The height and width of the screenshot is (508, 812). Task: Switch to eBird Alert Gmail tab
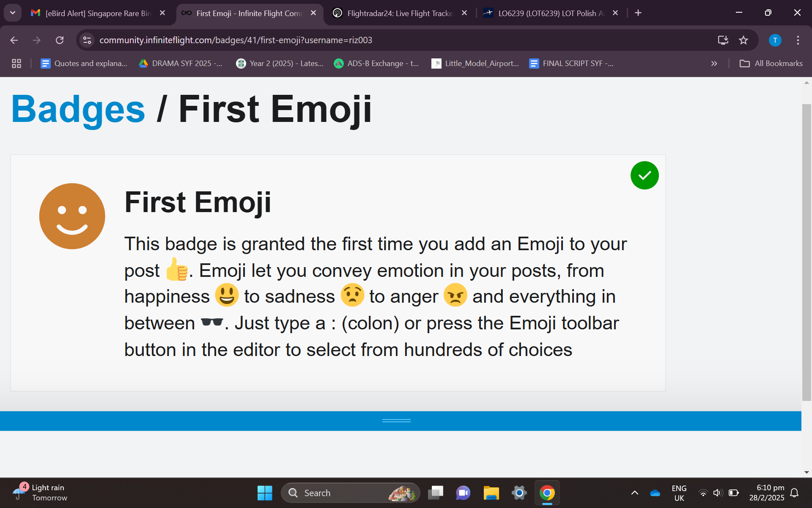point(98,13)
